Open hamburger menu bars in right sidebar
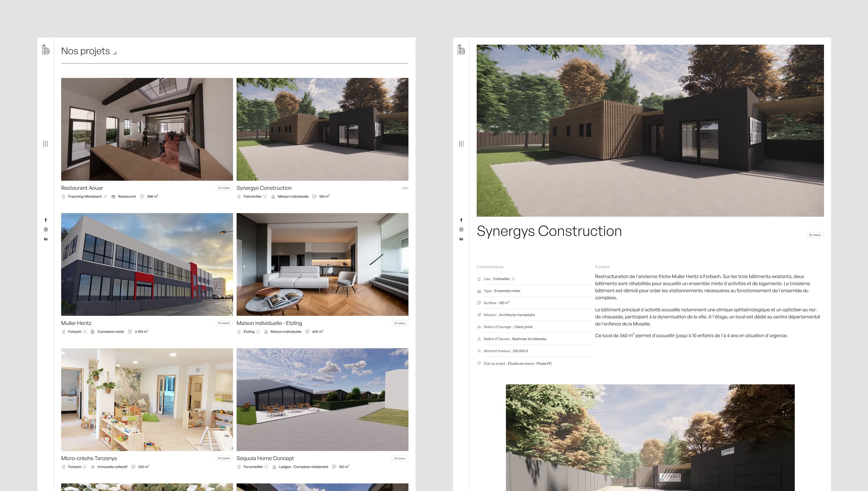Screen dimensions: 868x491 pos(461,144)
